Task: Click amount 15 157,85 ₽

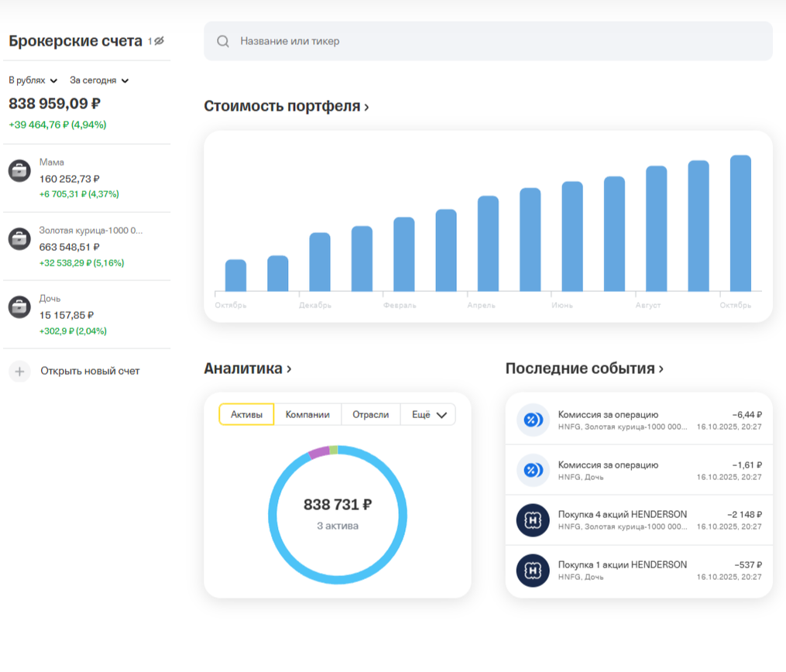Action: coord(67,315)
